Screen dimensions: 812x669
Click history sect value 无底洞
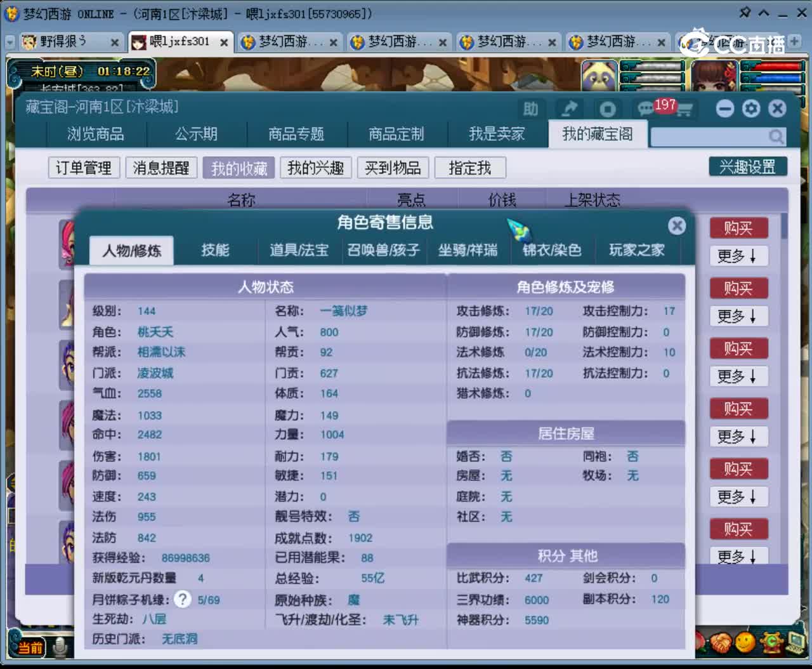click(179, 639)
